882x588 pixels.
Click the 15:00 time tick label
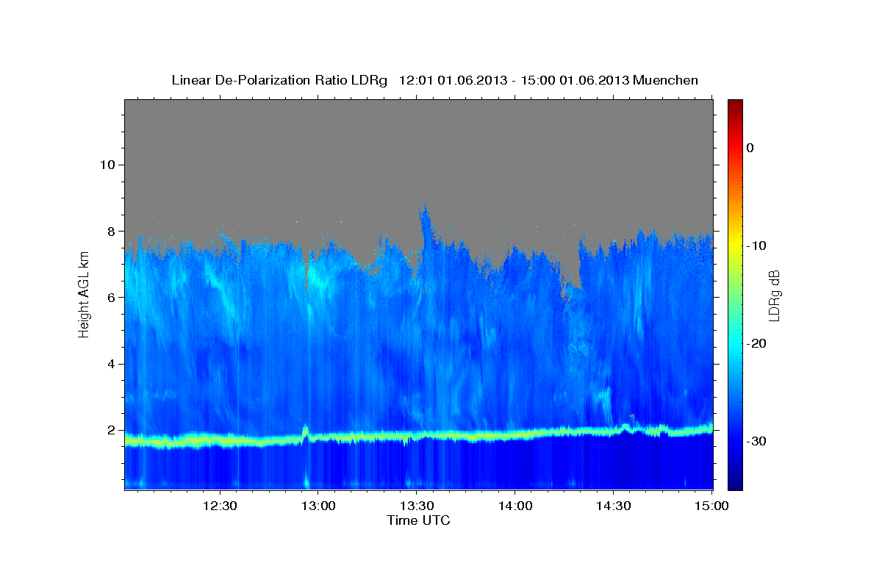point(711,506)
